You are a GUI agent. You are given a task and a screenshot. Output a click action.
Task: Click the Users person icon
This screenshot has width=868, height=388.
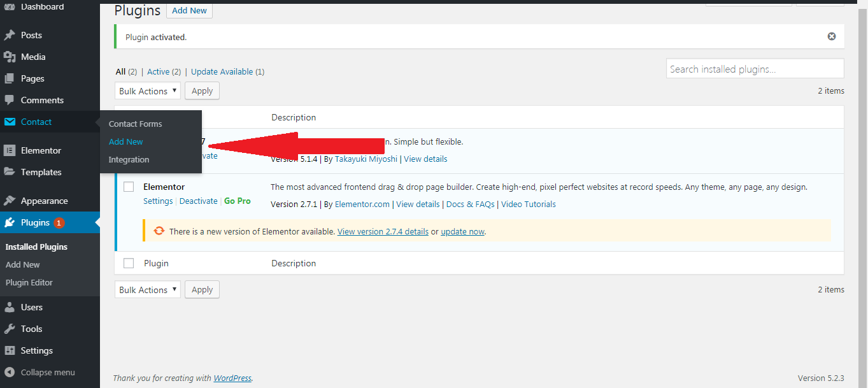(10, 307)
